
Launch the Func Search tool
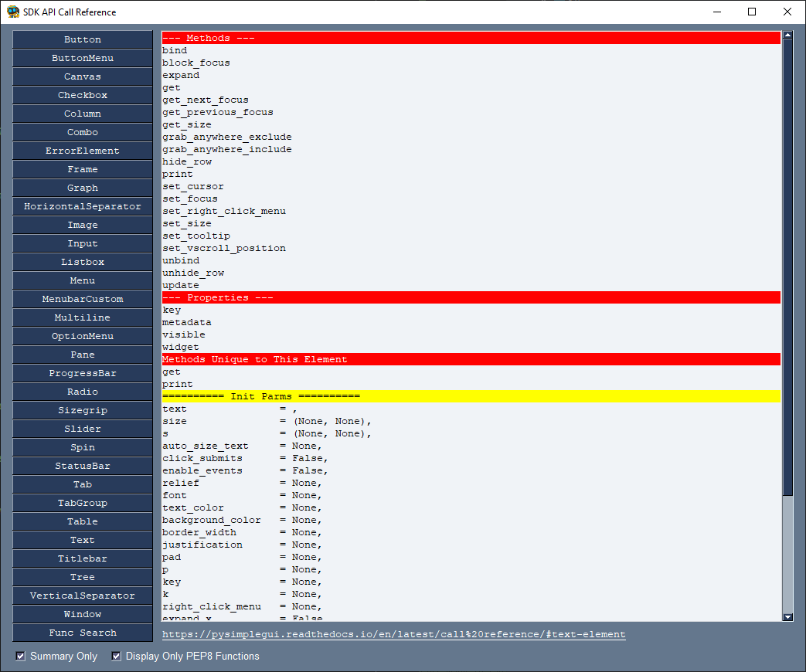pyautogui.click(x=82, y=632)
